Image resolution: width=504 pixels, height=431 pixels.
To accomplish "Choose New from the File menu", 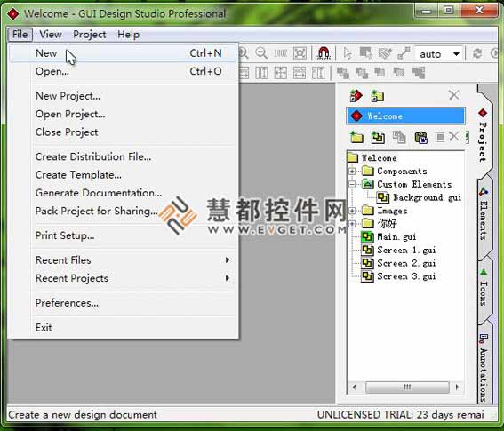I will pyautogui.click(x=124, y=53).
